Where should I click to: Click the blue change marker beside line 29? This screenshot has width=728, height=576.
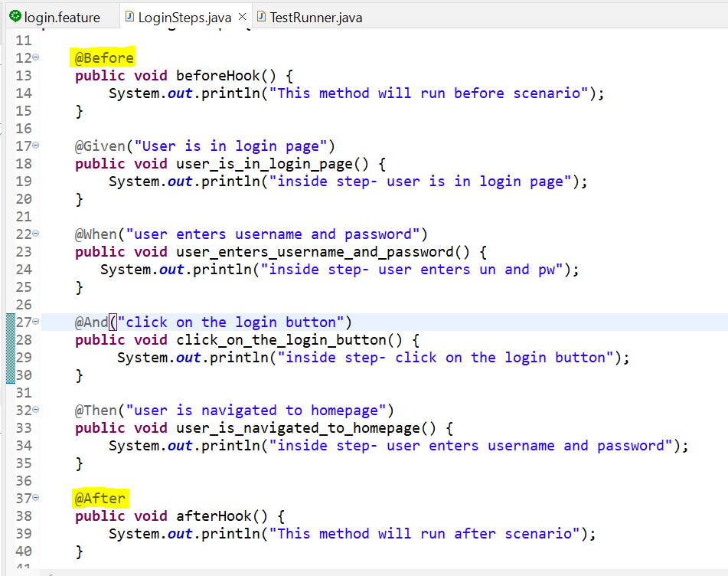[9, 357]
